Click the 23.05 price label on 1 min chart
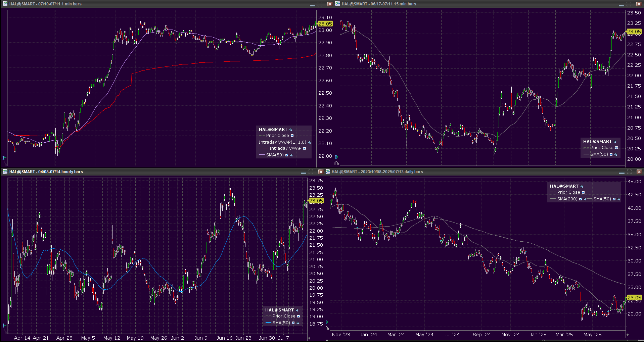 point(325,24)
